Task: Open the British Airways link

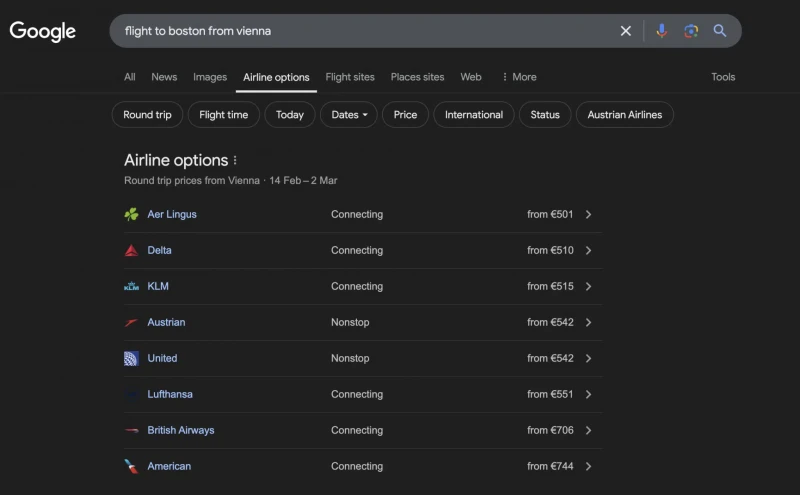Action: point(181,430)
